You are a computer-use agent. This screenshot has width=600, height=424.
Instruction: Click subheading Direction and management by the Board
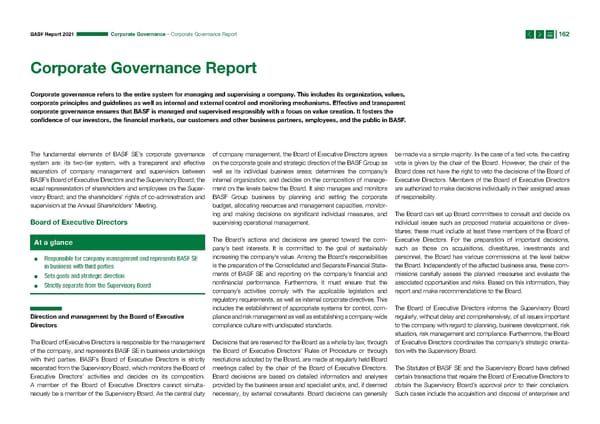[107, 321]
